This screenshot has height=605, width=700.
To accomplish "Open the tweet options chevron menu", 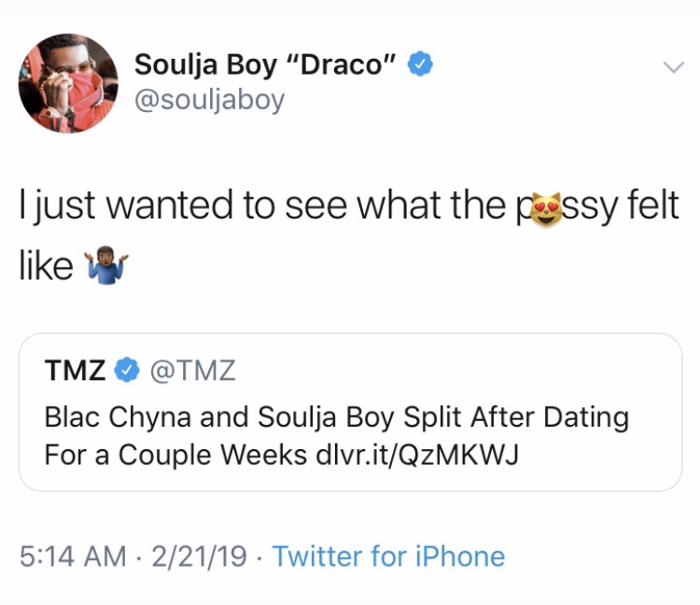I will (672, 67).
